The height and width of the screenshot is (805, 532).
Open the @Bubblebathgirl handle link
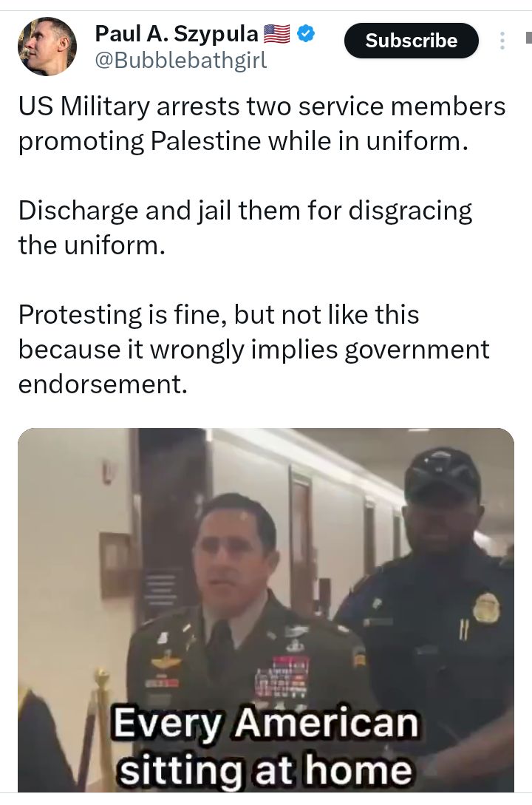tap(181, 61)
